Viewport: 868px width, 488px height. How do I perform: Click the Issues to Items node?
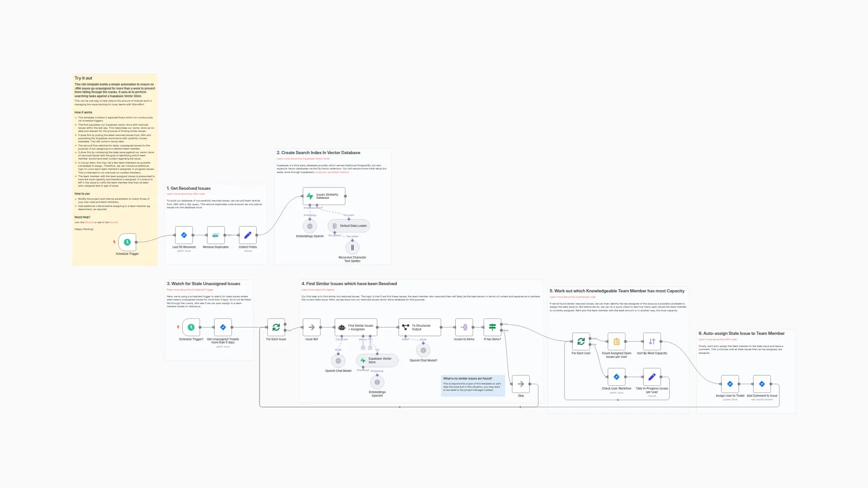pyautogui.click(x=464, y=327)
